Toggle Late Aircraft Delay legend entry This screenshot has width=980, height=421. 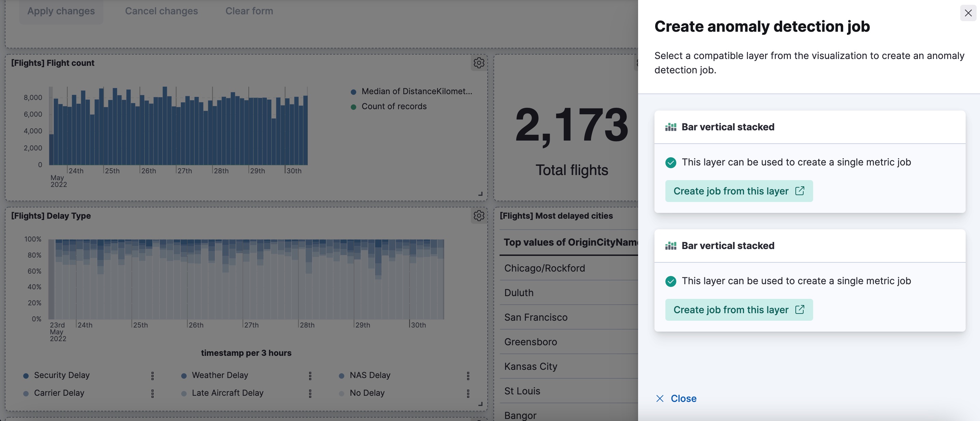pos(227,393)
